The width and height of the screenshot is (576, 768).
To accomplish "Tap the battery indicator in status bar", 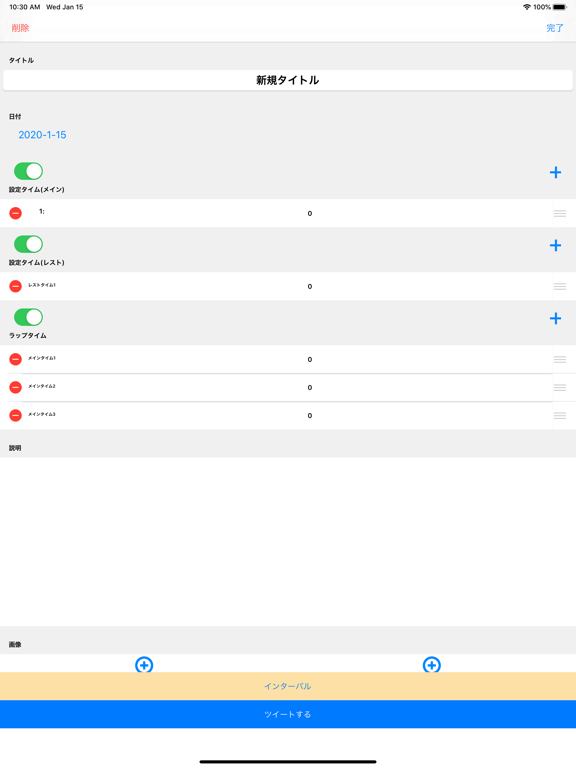I will pos(560,7).
